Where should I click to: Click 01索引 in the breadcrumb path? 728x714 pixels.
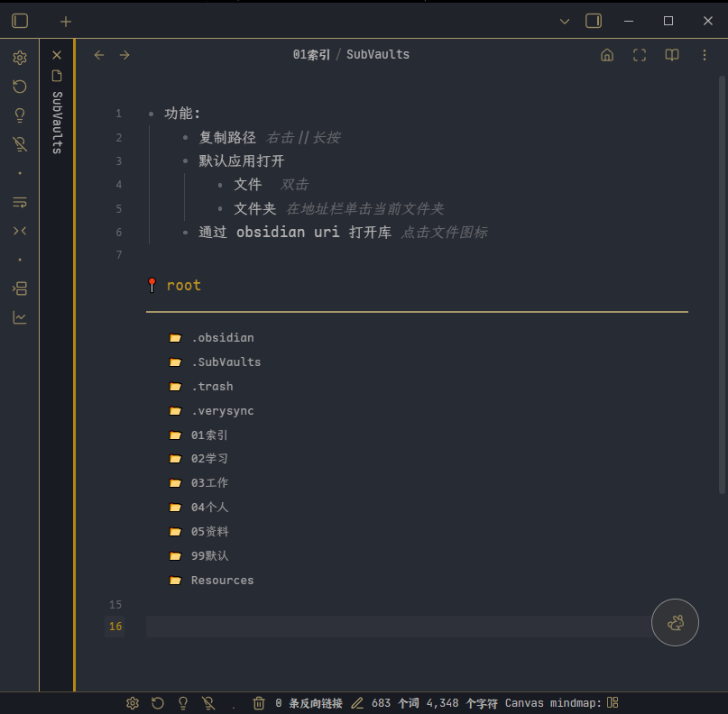pyautogui.click(x=311, y=54)
